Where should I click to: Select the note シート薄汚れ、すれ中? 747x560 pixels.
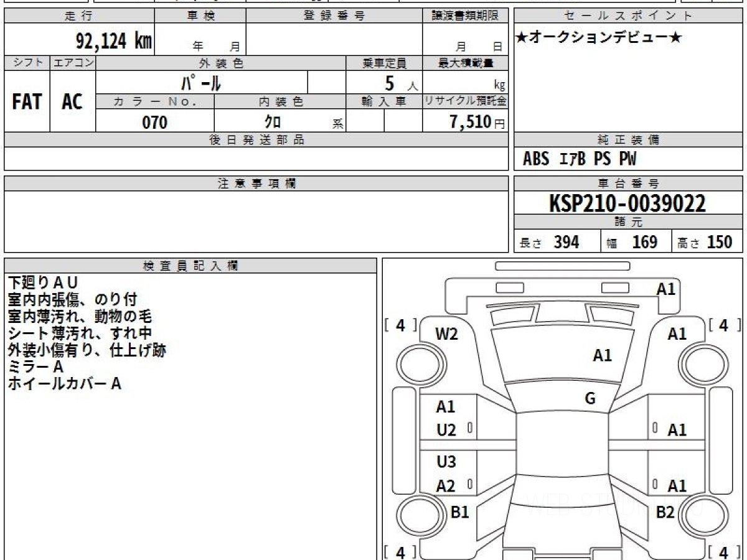pyautogui.click(x=80, y=334)
